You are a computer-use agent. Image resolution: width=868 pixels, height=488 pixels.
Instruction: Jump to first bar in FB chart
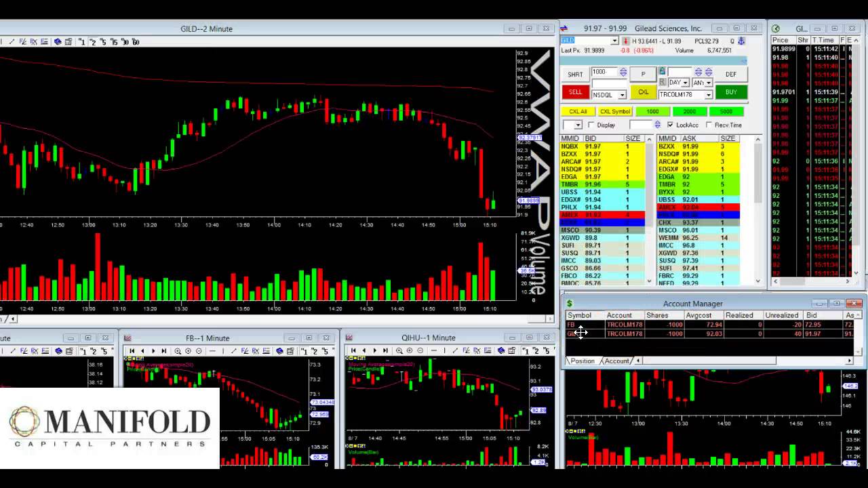[x=132, y=351]
